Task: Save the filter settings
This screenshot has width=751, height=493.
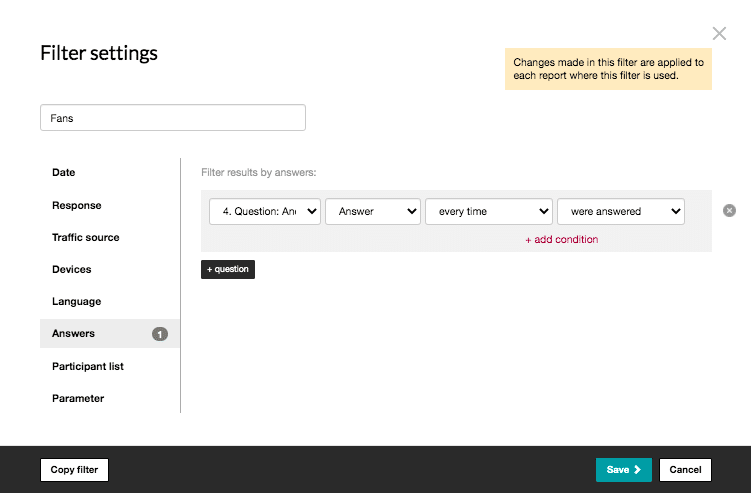Action: [x=624, y=470]
